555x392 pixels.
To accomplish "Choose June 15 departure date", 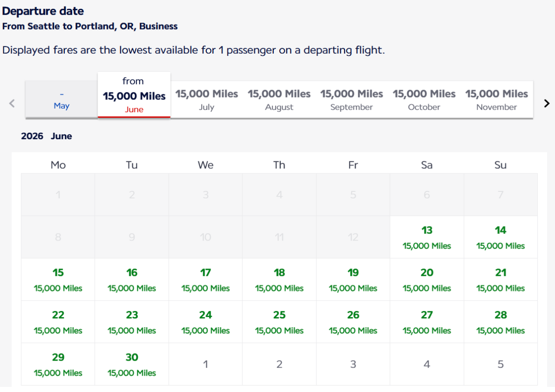I will pos(58,280).
